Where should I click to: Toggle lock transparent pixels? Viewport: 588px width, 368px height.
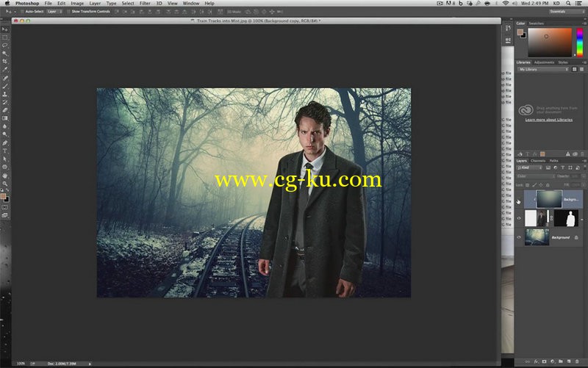pos(527,185)
